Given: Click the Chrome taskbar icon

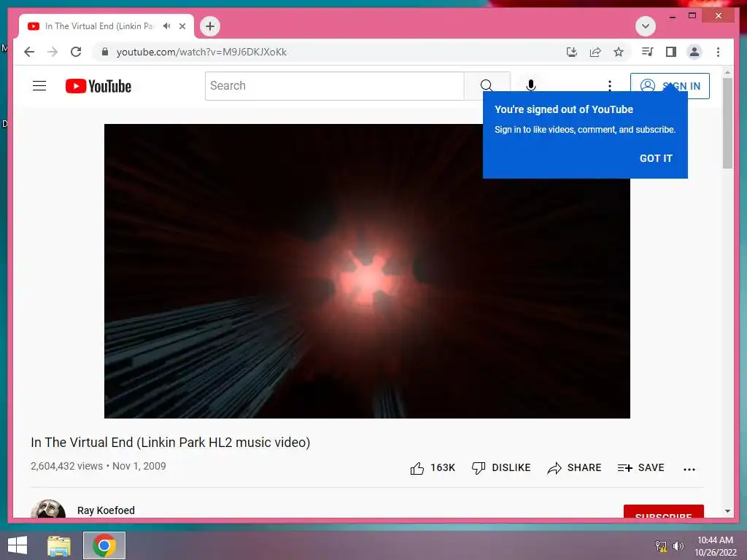Looking at the screenshot, I should point(104,545).
